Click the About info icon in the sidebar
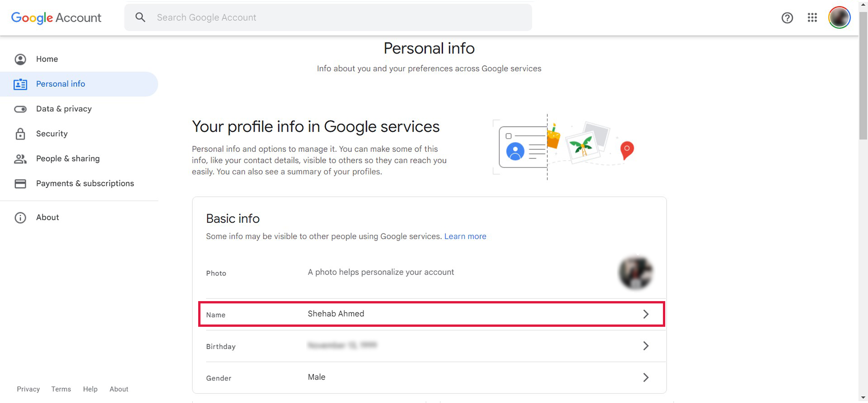 (x=20, y=218)
